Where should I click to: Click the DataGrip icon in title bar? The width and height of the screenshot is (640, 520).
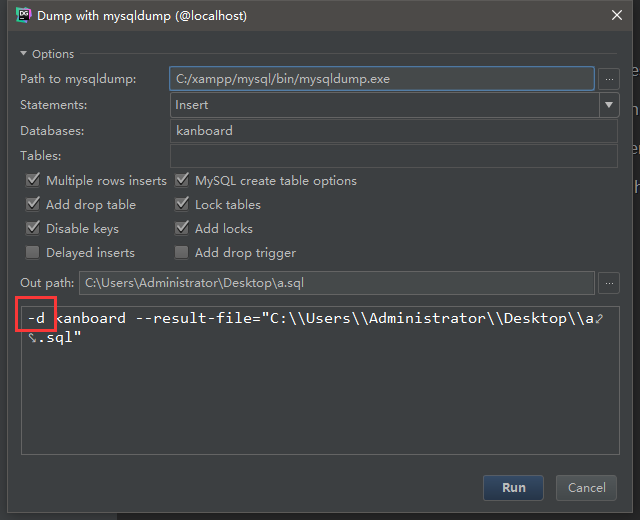(22, 16)
